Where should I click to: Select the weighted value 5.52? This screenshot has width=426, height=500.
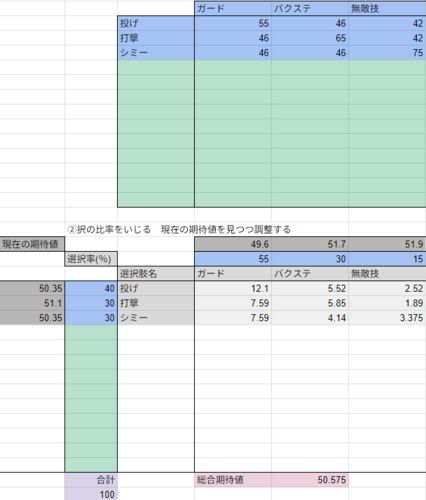click(x=310, y=288)
